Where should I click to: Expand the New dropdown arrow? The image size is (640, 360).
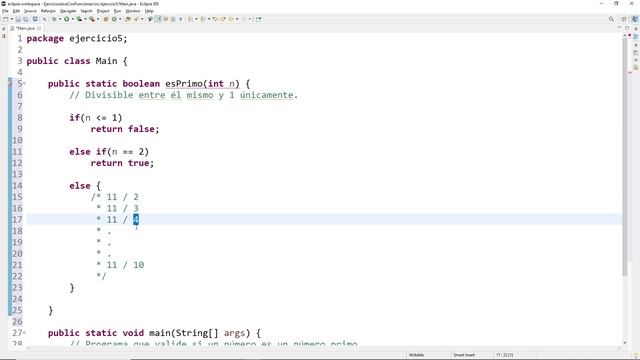click(x=12, y=19)
